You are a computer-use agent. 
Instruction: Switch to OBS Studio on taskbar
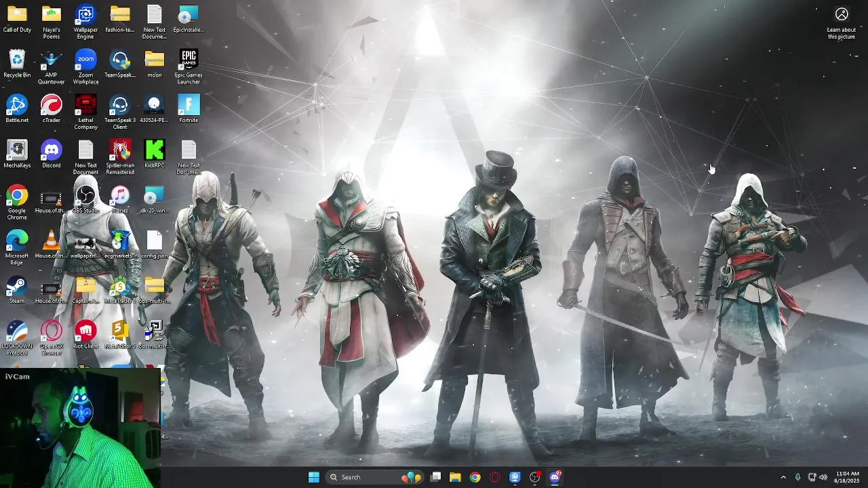[535, 477]
